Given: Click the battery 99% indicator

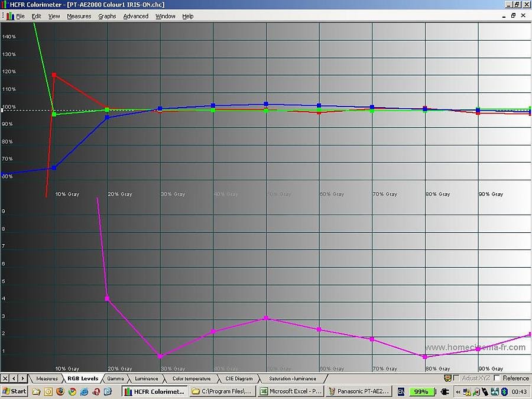Looking at the screenshot, I should [422, 391].
